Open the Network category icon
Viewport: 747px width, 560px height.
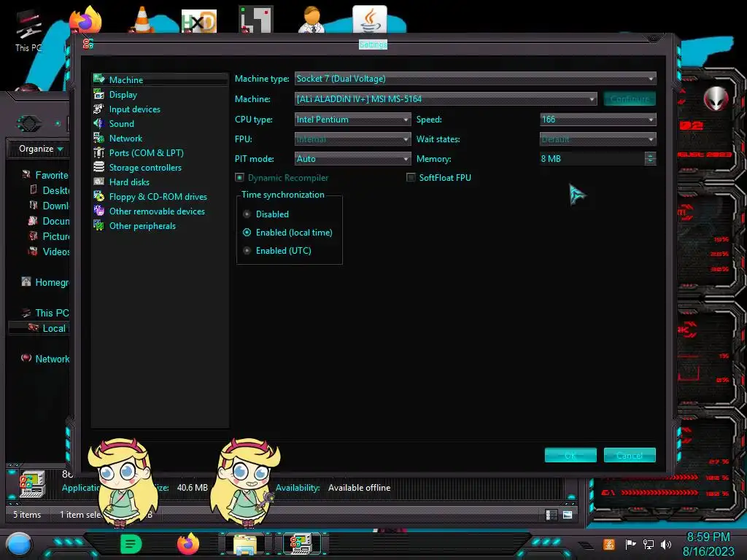coord(99,138)
